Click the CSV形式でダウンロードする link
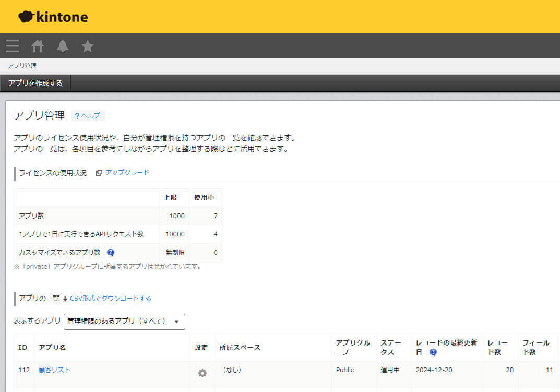 coord(112,298)
